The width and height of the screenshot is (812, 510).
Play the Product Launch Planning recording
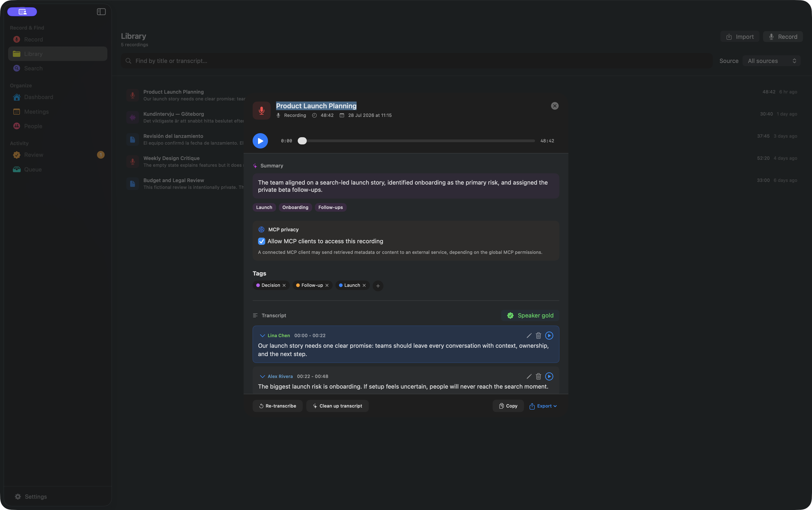point(260,141)
